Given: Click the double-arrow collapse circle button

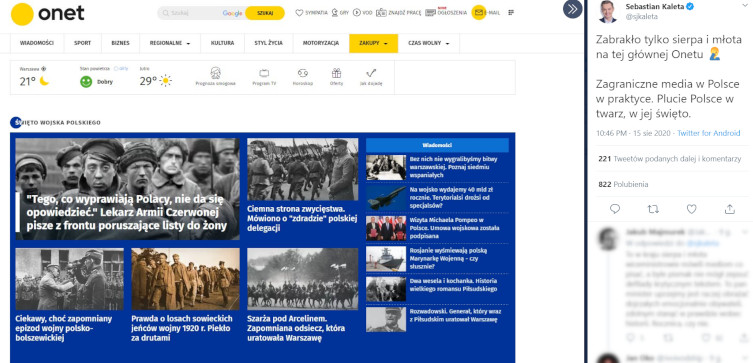Looking at the screenshot, I should [572, 9].
